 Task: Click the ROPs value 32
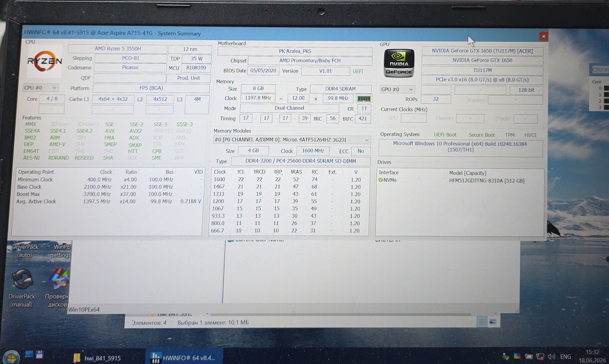click(x=436, y=99)
